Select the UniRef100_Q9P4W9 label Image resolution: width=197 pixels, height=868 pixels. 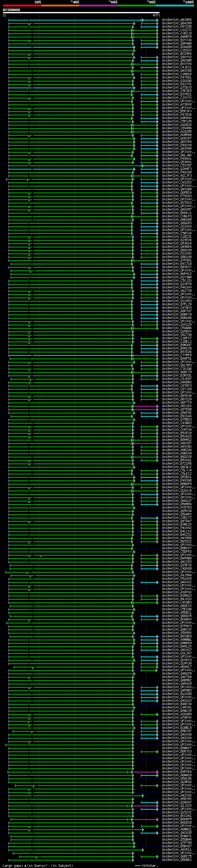click(x=177, y=43)
